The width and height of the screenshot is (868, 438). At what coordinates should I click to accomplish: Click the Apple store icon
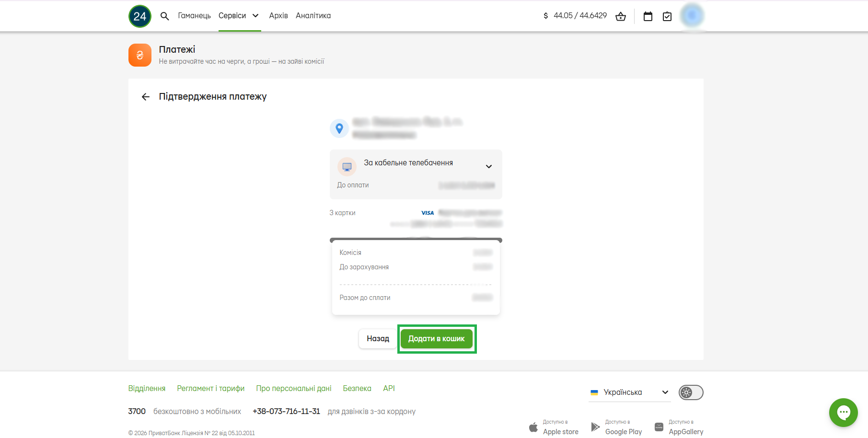point(533,427)
